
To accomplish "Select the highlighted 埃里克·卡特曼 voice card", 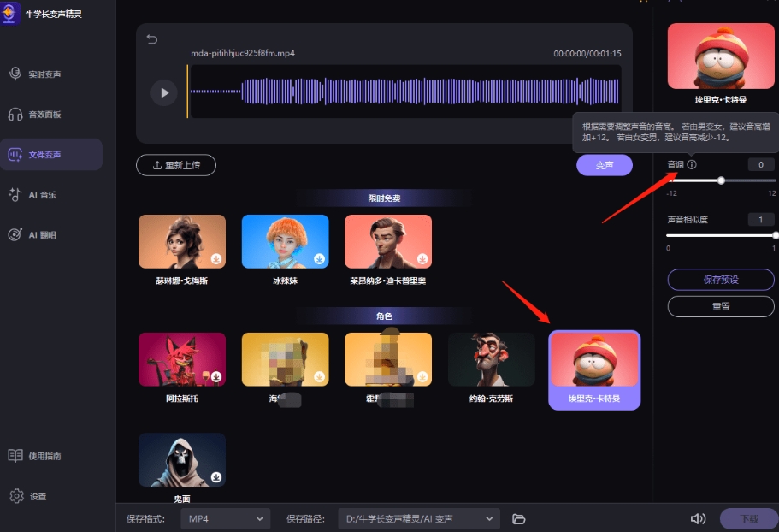I will point(594,370).
